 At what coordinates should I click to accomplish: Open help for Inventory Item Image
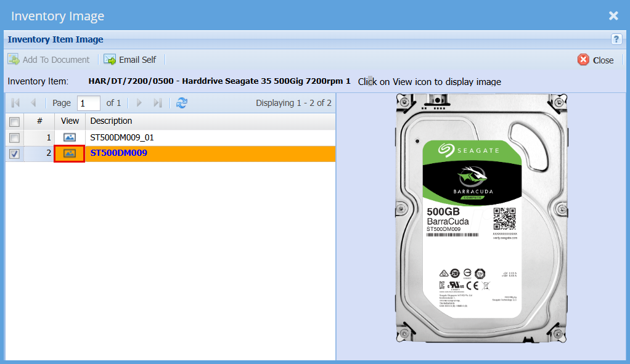pos(616,39)
